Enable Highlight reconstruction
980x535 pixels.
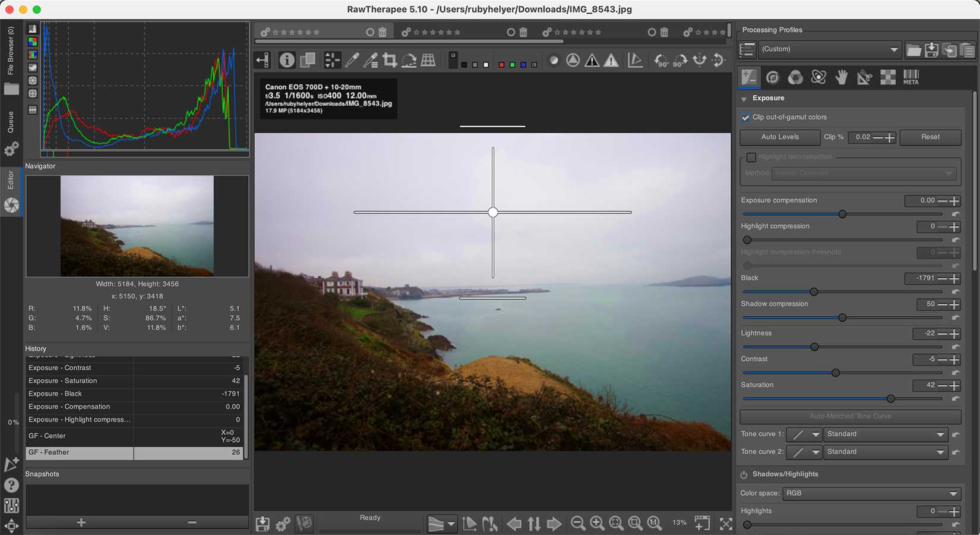pyautogui.click(x=751, y=157)
